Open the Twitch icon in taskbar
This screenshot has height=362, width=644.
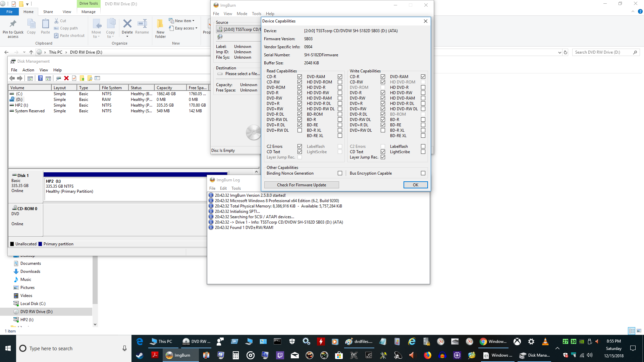pyautogui.click(x=280, y=355)
